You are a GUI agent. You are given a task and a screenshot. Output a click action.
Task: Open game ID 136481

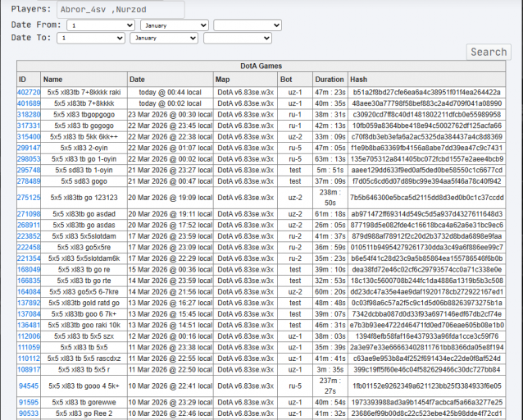point(29,325)
